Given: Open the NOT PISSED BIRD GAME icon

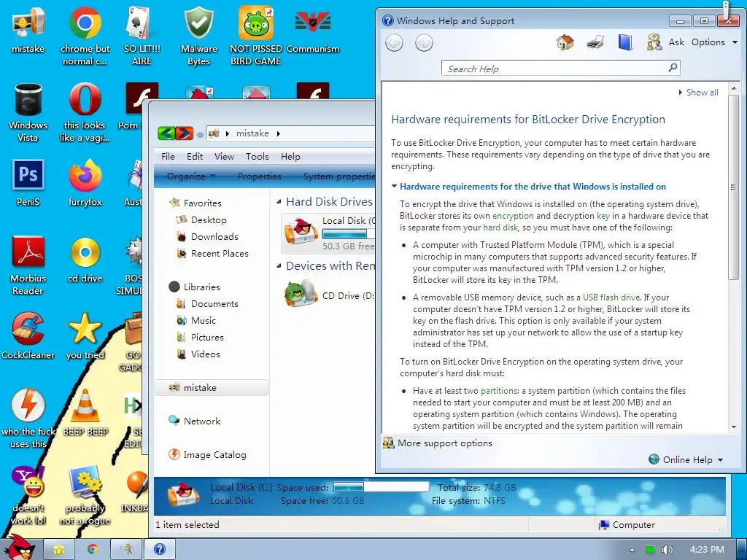Looking at the screenshot, I should pos(256,36).
